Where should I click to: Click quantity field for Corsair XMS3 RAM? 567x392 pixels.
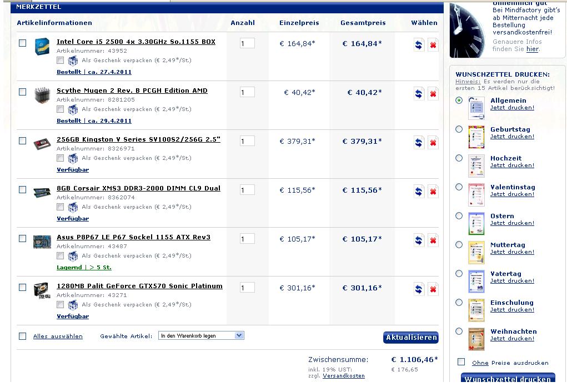(247, 190)
